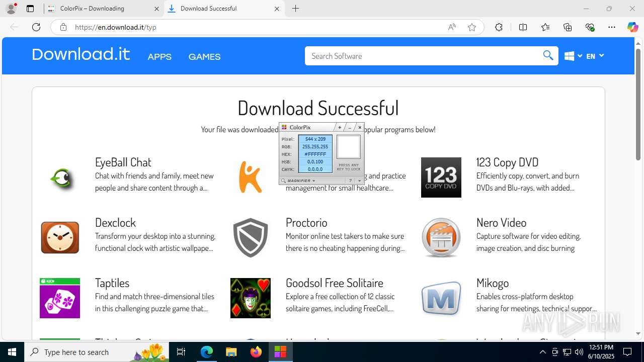This screenshot has width=644, height=362.
Task: Open the Dexclock clock icon
Action: tap(60, 237)
